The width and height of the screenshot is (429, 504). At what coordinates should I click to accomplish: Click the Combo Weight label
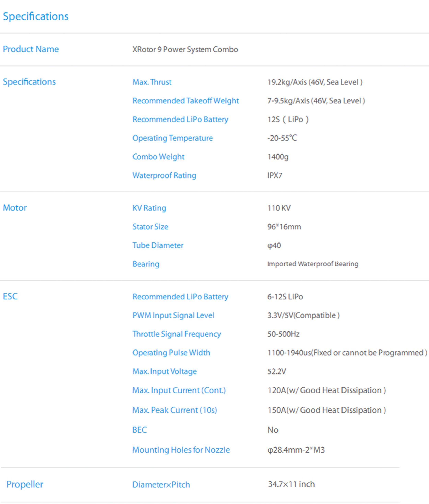tap(158, 157)
